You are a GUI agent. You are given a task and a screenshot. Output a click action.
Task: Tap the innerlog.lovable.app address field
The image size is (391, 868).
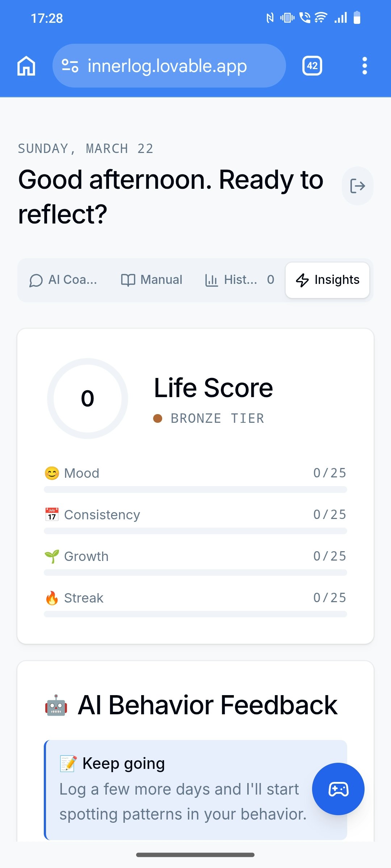[167, 66]
